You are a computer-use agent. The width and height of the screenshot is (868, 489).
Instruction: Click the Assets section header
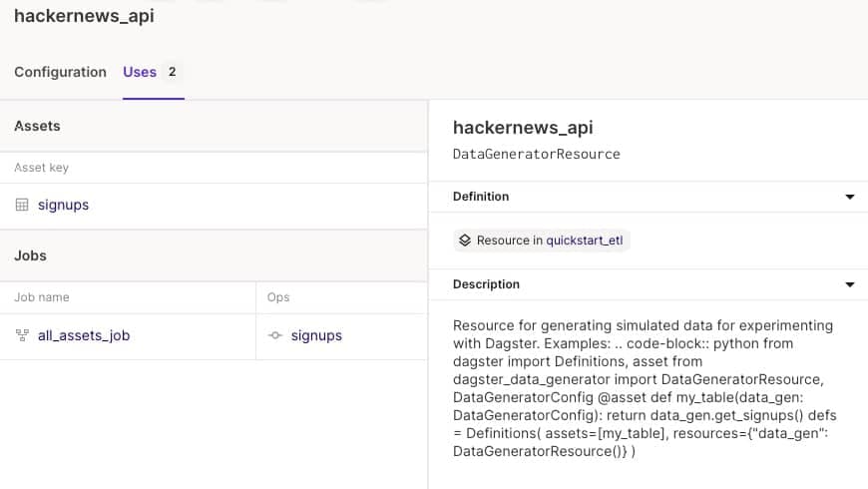37,126
